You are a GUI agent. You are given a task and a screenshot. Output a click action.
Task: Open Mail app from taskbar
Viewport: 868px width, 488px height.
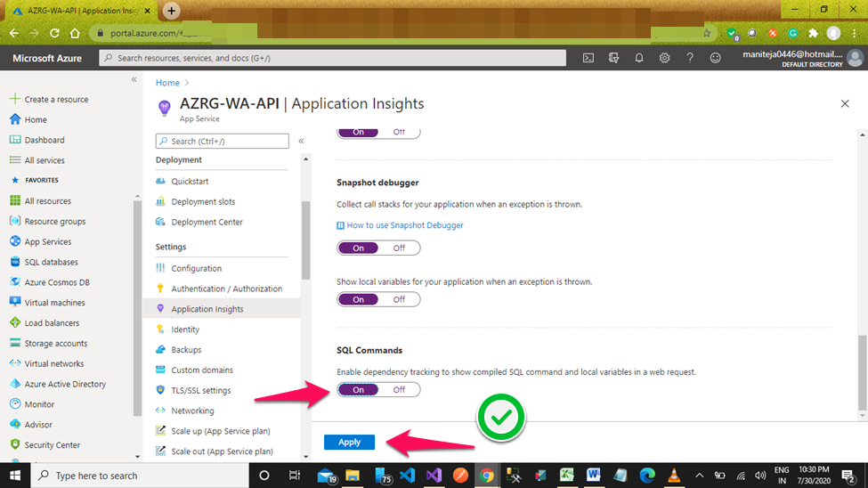point(327,476)
